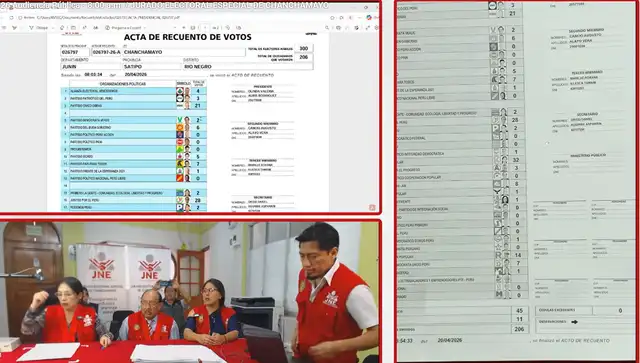
Task: Click the Alianza Electoral Venceremos party symbol
Action: tap(180, 91)
